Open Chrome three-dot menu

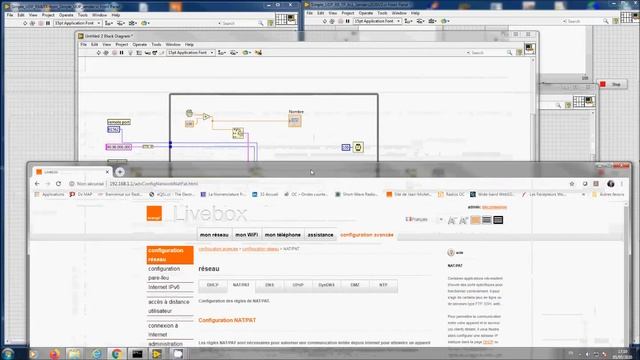pyautogui.click(x=622, y=184)
